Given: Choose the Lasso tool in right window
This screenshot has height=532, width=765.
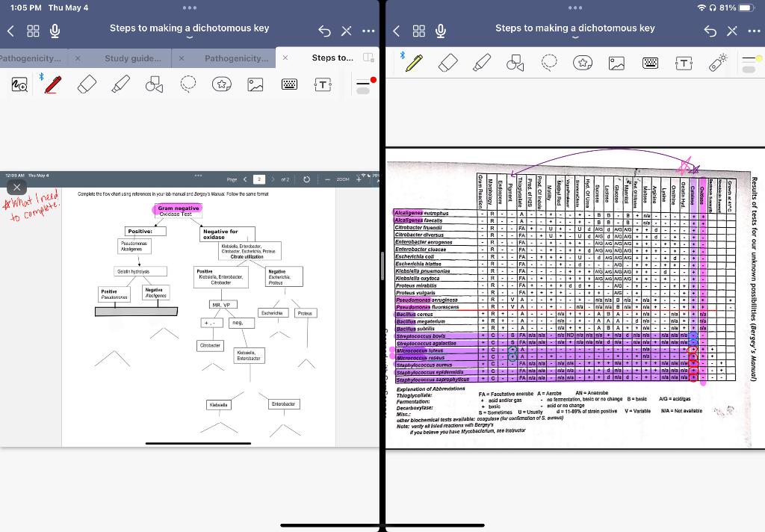Looking at the screenshot, I should 549,63.
